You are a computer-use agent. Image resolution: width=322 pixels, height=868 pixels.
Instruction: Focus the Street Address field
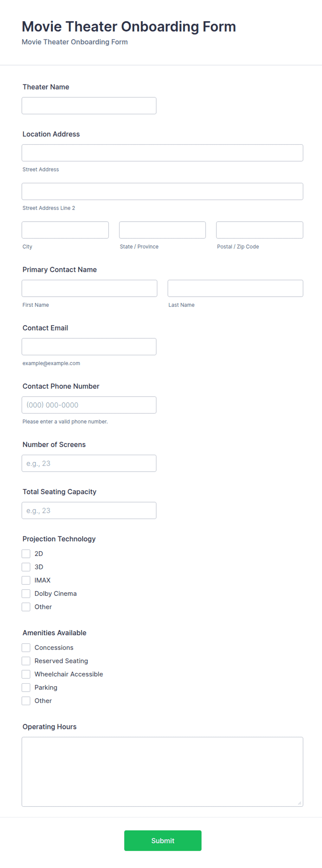162,153
